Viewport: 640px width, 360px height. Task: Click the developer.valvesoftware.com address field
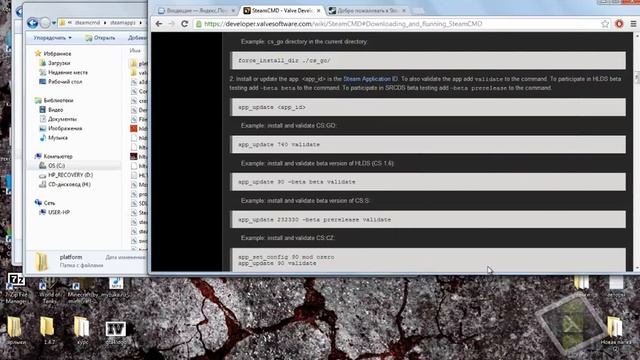343,24
